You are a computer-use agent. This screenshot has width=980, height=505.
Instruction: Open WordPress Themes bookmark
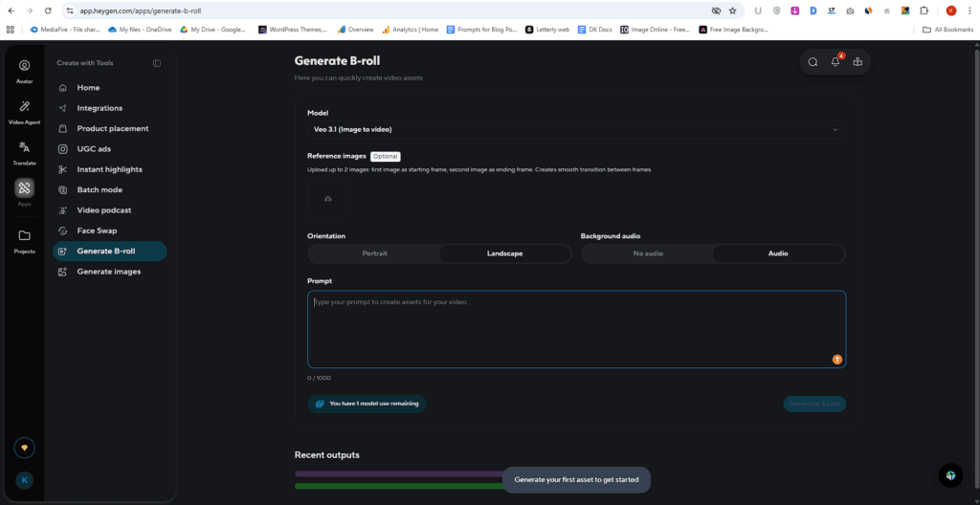click(293, 30)
